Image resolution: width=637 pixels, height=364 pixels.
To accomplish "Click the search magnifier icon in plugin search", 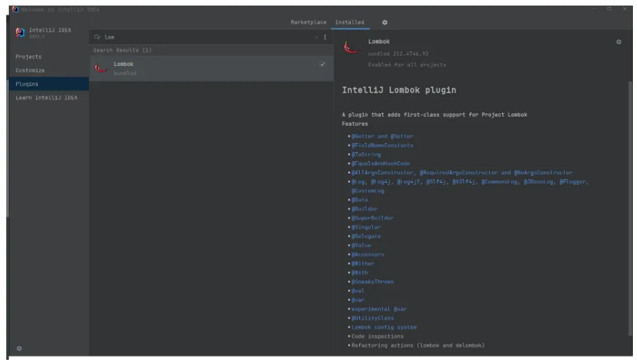I will 97,37.
